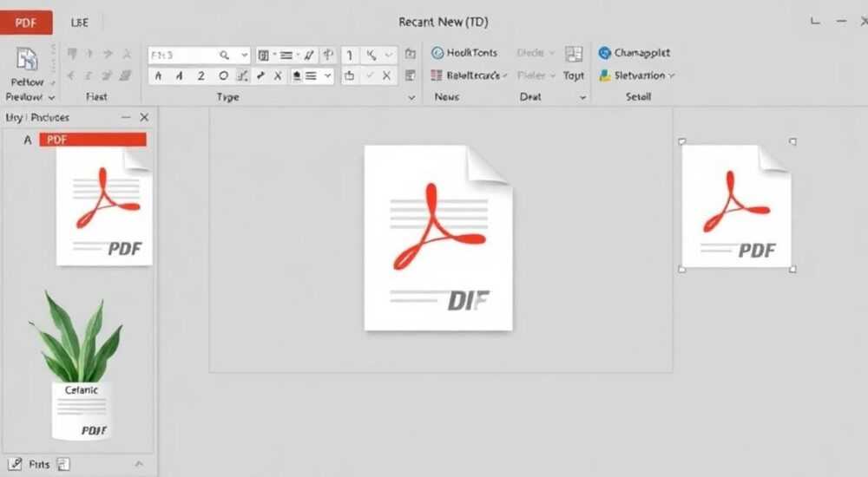This screenshot has height=477, width=868.
Task: Click the upright A font icon
Action: [x=158, y=75]
